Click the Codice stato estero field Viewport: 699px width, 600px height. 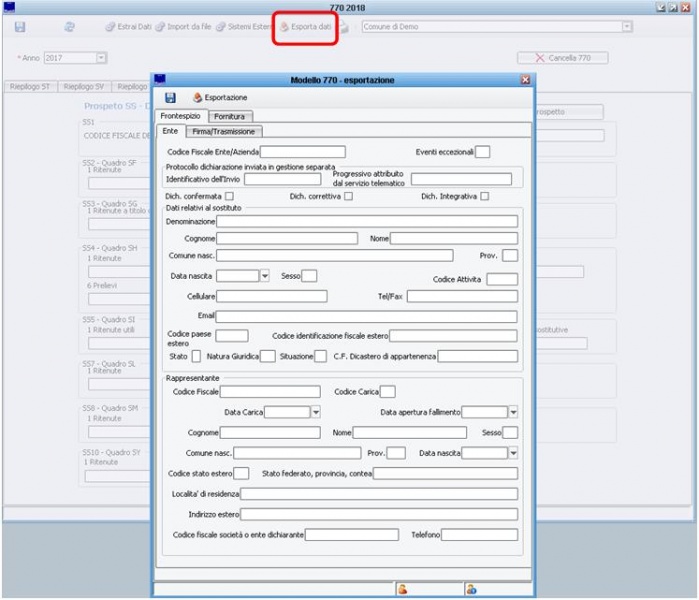coord(241,473)
